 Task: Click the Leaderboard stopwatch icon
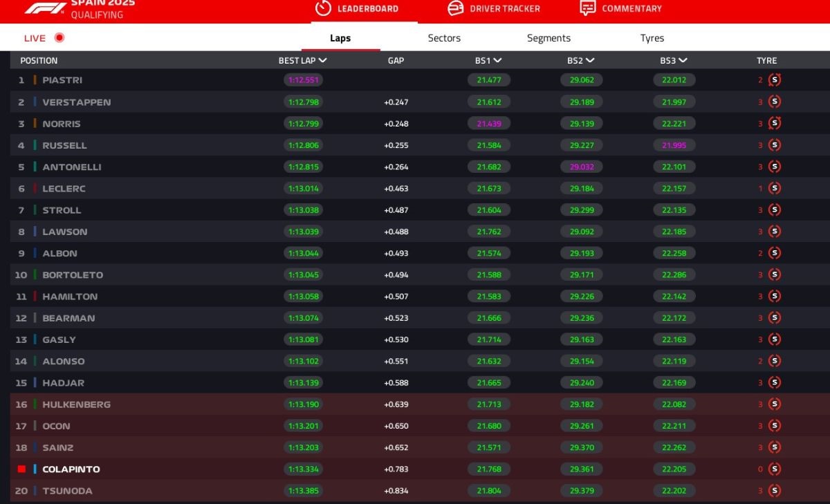coord(323,8)
